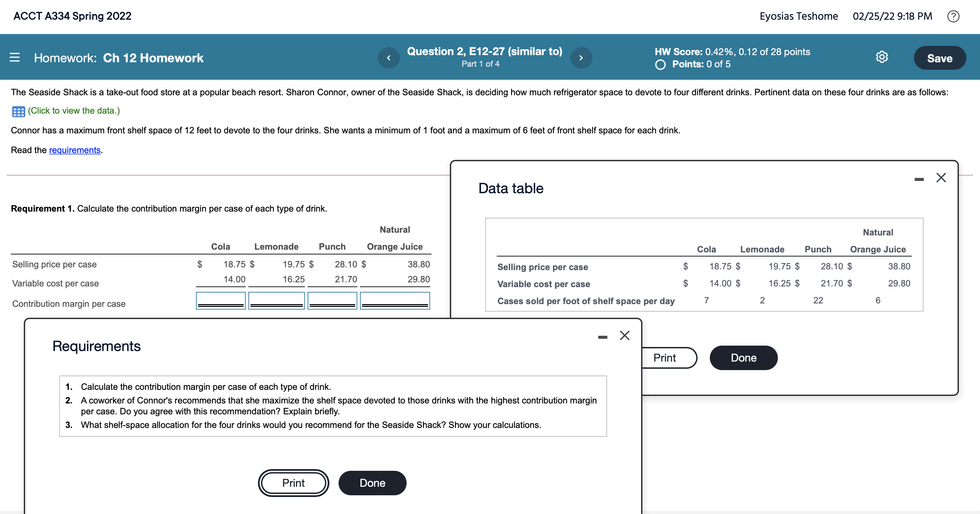Open the settings gear icon

[x=881, y=57]
